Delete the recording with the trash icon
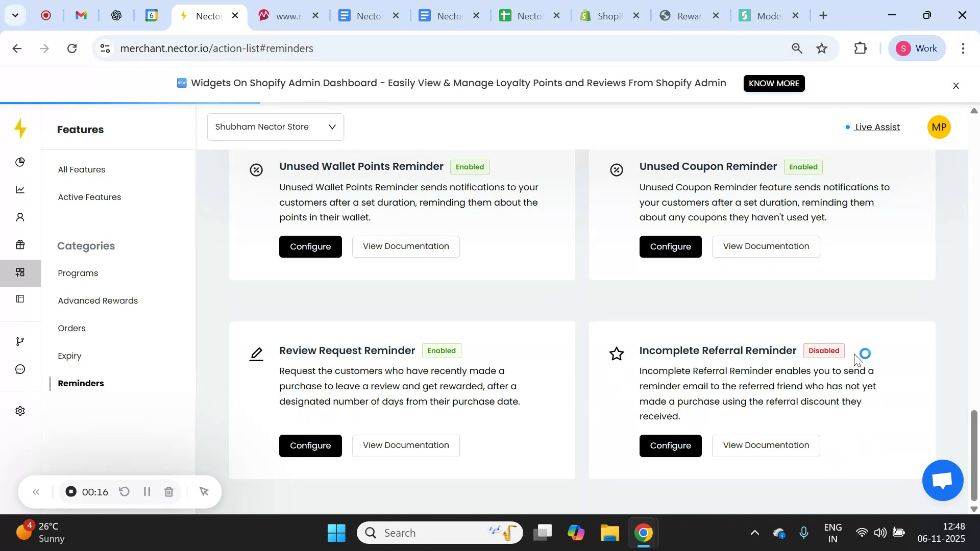The height and width of the screenshot is (551, 980). point(169,491)
